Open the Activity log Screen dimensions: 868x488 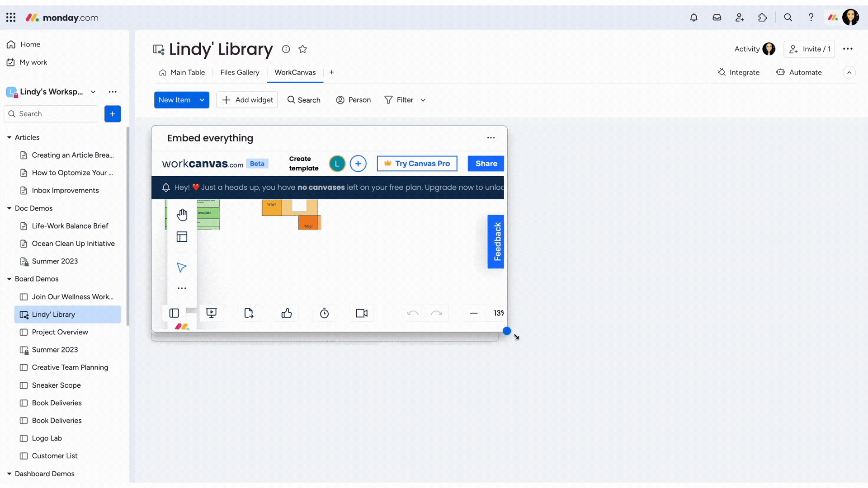point(754,49)
